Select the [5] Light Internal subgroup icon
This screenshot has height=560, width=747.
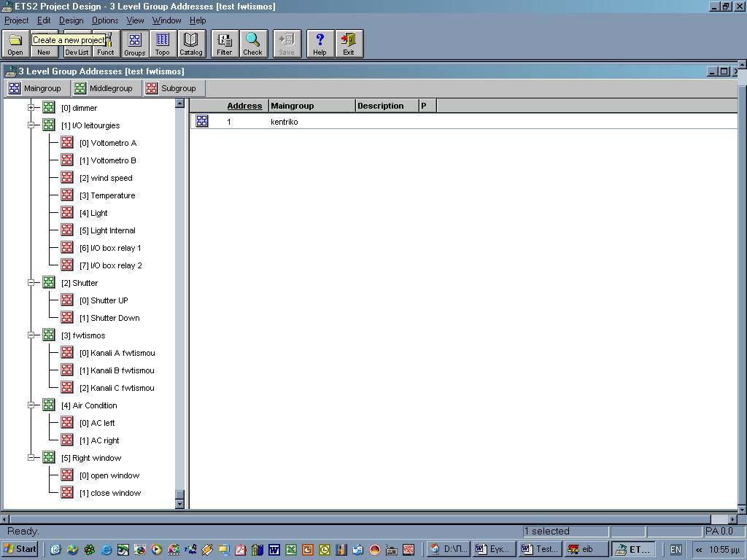(67, 230)
